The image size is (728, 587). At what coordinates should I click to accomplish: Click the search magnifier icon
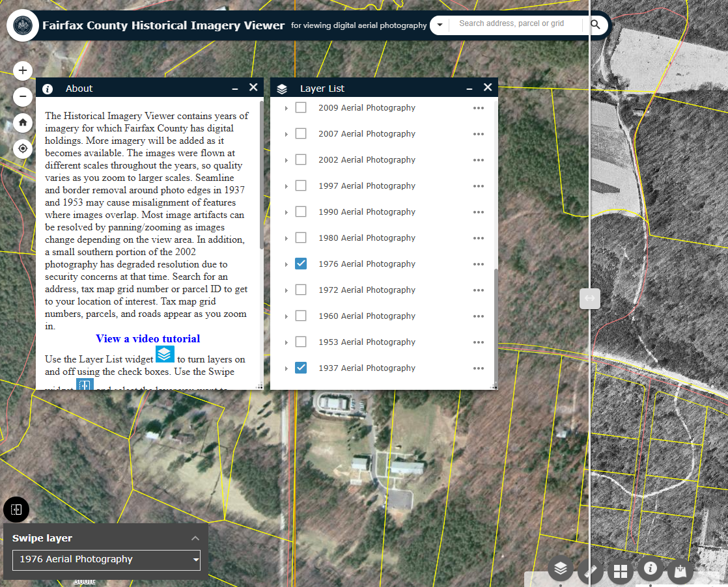(x=595, y=23)
